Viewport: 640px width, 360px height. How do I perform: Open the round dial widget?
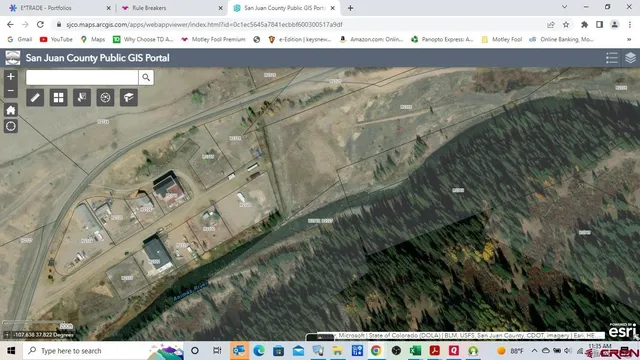tap(105, 98)
